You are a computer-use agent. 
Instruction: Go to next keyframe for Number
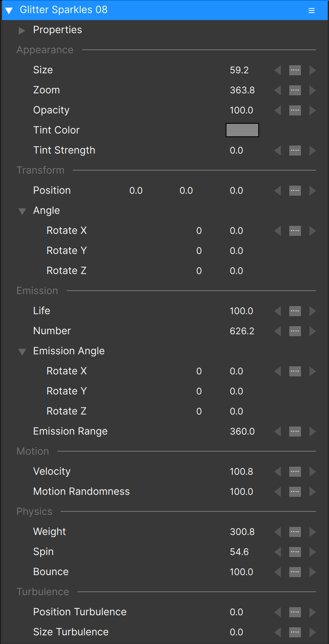pos(312,331)
